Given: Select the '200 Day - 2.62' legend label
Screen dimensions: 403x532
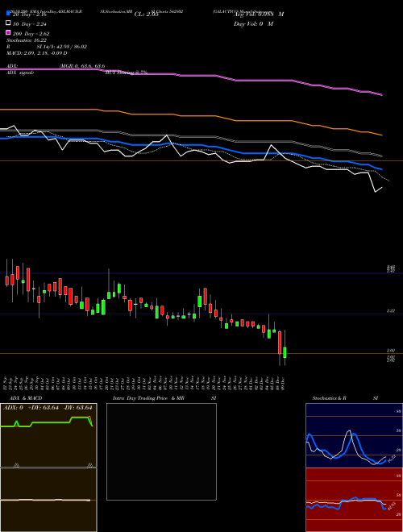Looking at the screenshot, I should pyautogui.click(x=31, y=34).
